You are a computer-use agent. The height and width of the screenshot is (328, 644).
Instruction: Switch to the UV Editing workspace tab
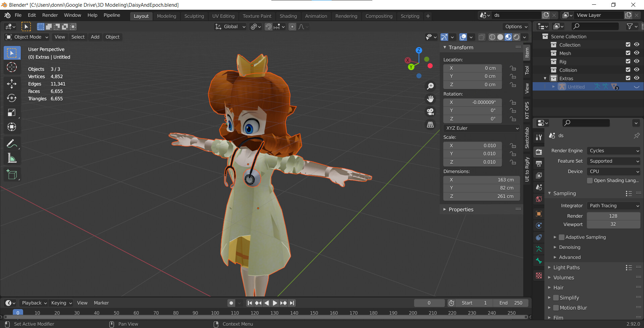[223, 16]
